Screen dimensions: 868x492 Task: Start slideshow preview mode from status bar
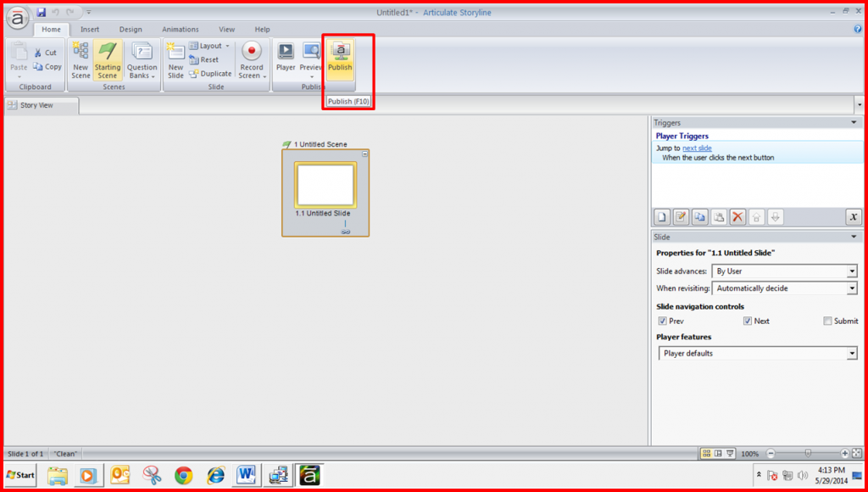(x=730, y=454)
